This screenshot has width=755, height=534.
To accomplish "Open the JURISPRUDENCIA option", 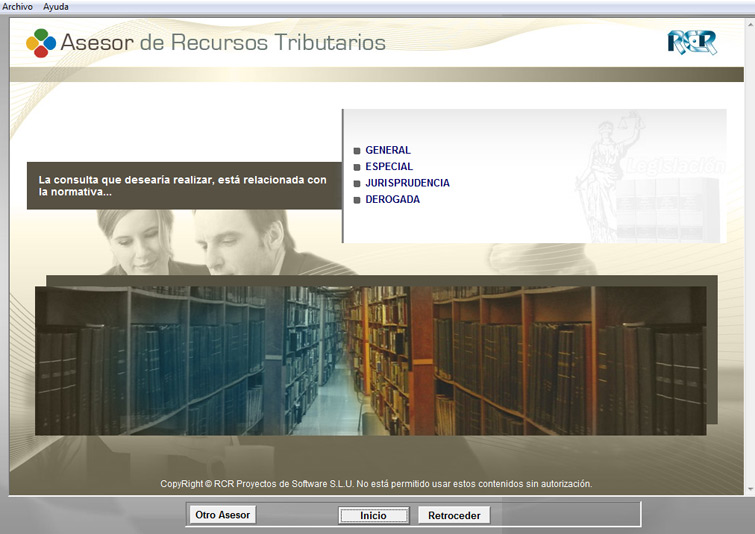I will [407, 183].
